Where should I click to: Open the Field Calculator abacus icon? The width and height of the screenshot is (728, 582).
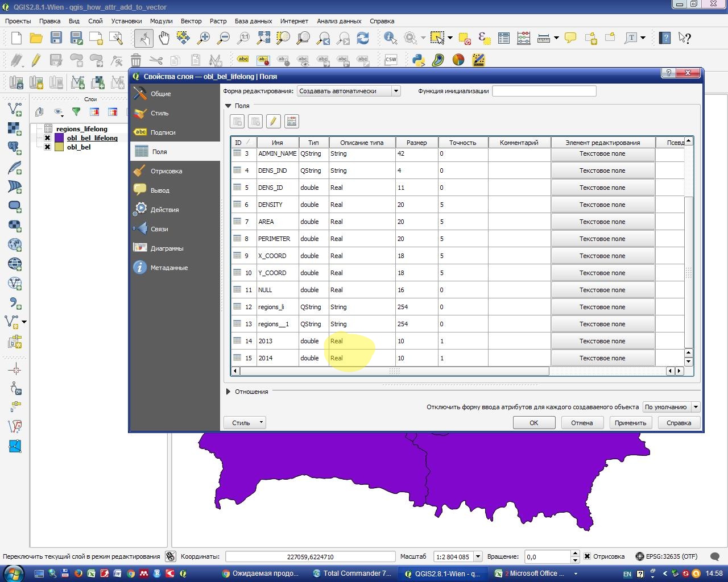click(524, 38)
